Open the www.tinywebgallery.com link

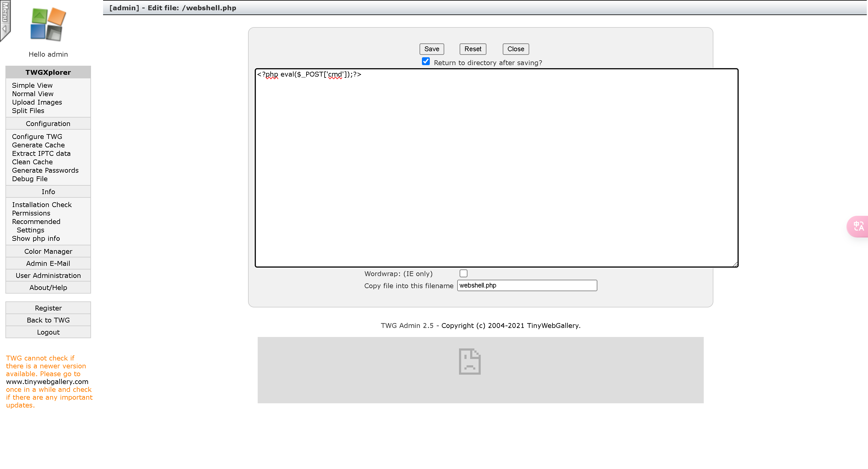[47, 382]
